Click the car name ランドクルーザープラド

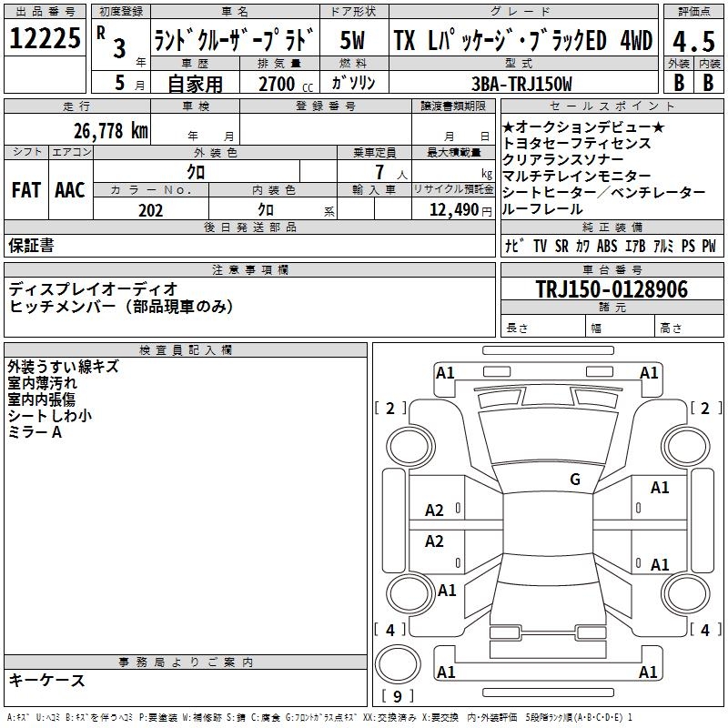(x=234, y=39)
